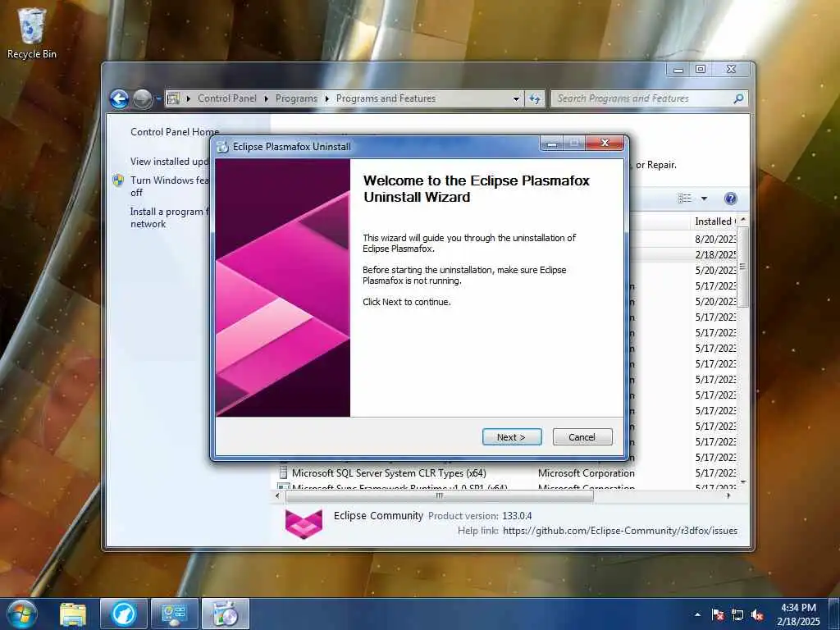Open Turn Windows features on or off
Image resolution: width=840 pixels, height=630 pixels.
point(169,186)
